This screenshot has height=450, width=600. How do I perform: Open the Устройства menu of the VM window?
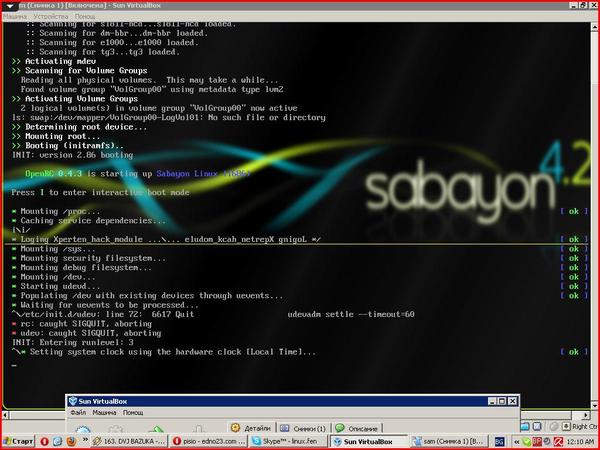(x=51, y=17)
